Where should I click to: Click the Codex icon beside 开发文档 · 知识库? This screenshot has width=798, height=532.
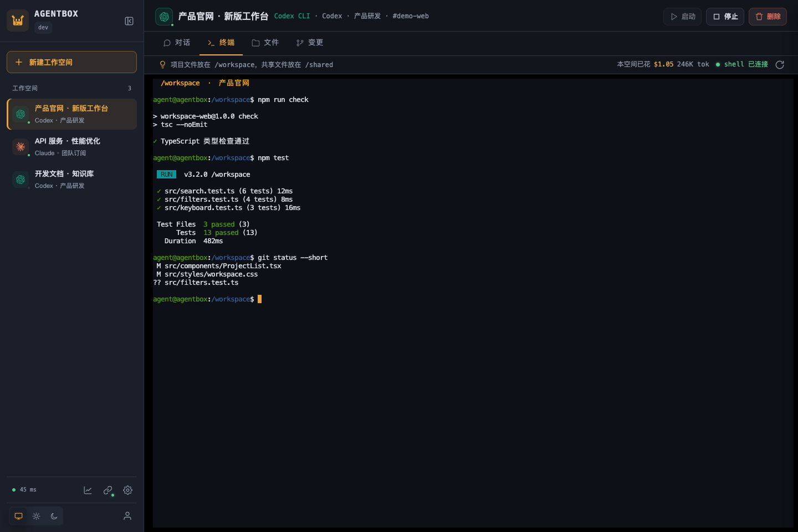pos(21,180)
